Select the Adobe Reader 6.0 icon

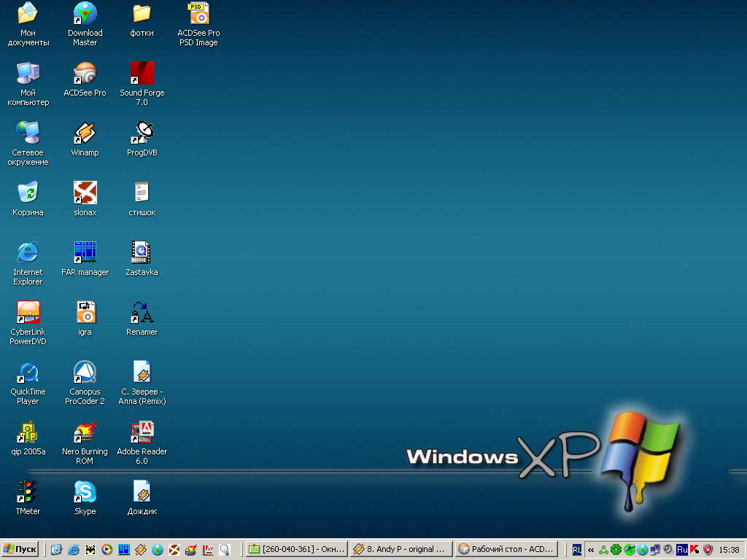tap(142, 432)
